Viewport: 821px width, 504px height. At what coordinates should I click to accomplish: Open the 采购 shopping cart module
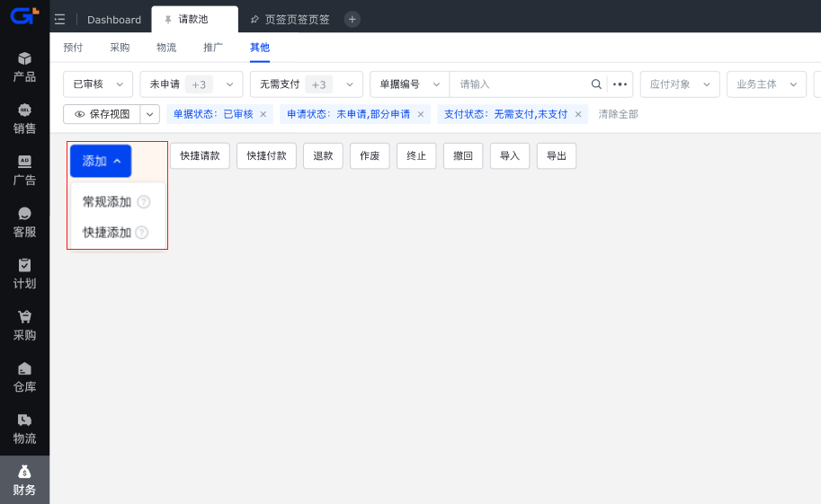click(x=24, y=325)
